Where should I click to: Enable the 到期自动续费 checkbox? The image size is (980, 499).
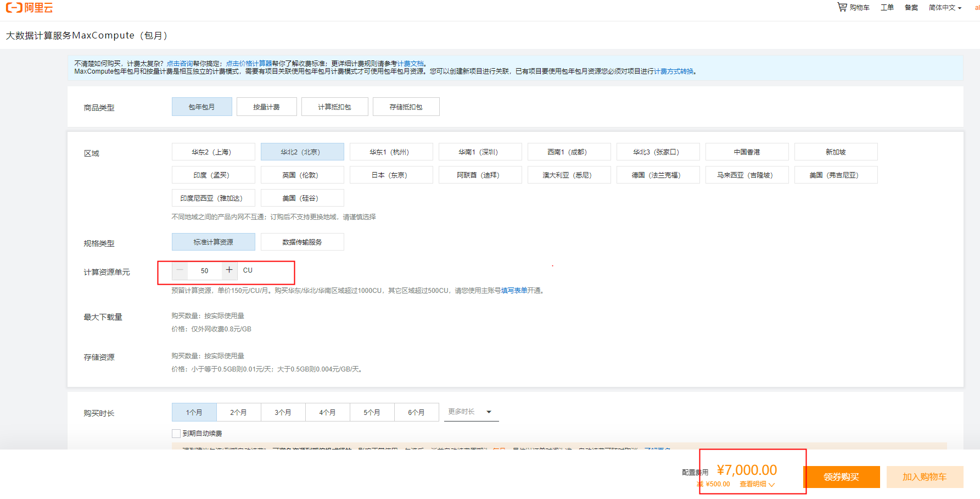pos(176,434)
